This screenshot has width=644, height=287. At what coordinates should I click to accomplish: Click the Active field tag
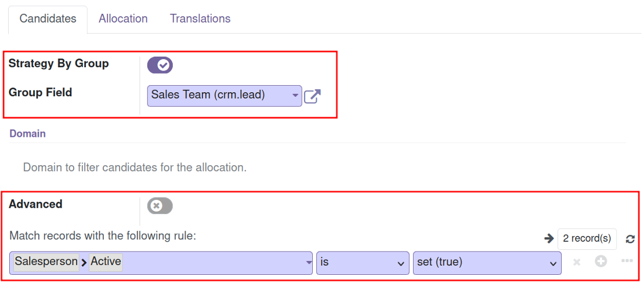[x=106, y=261]
